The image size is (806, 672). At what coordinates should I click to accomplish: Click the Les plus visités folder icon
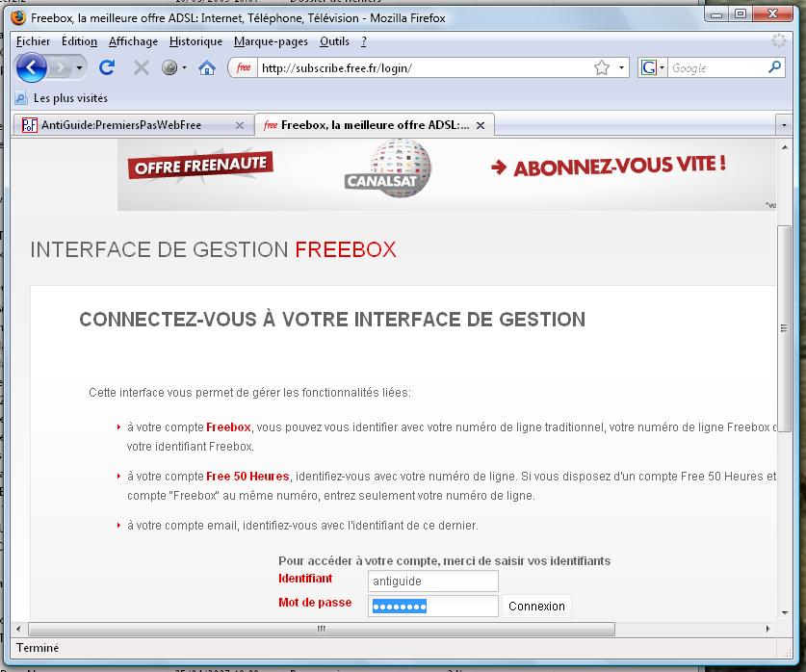pyautogui.click(x=20, y=97)
